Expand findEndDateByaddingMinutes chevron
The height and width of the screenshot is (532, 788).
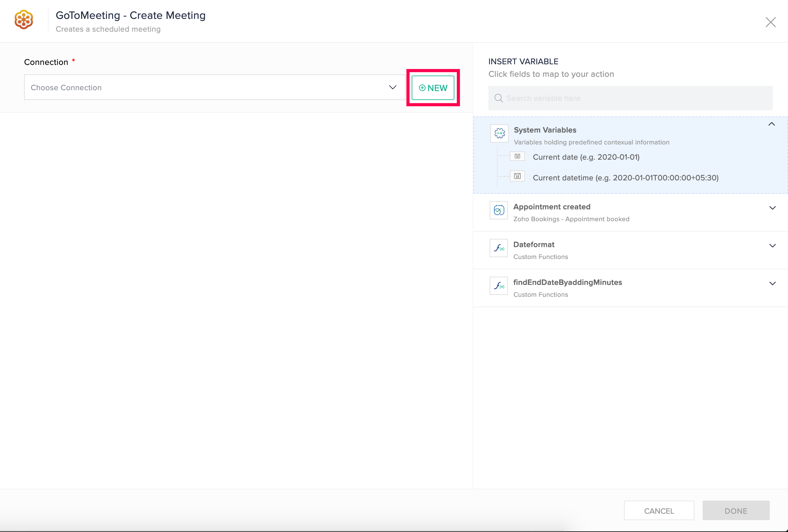pos(772,283)
